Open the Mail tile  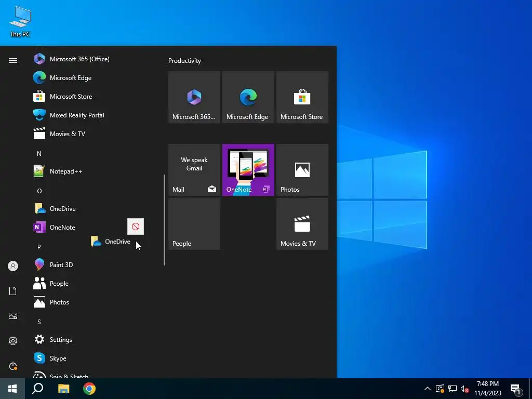[x=194, y=170]
